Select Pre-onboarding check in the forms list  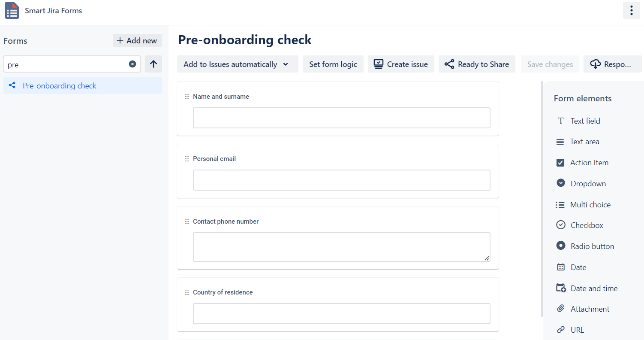[x=60, y=86]
